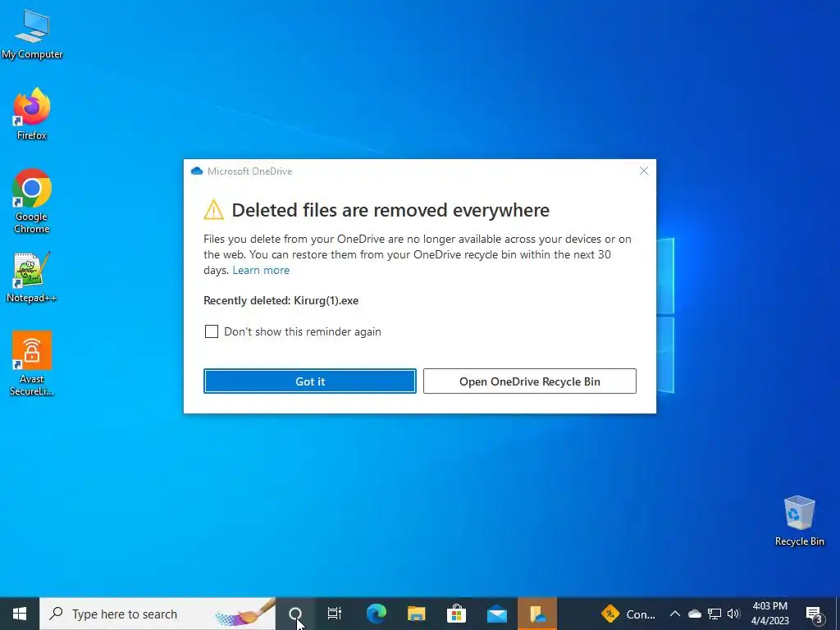Select the Notepad++ desktop shortcut
This screenshot has width=840, height=630.
[32, 277]
